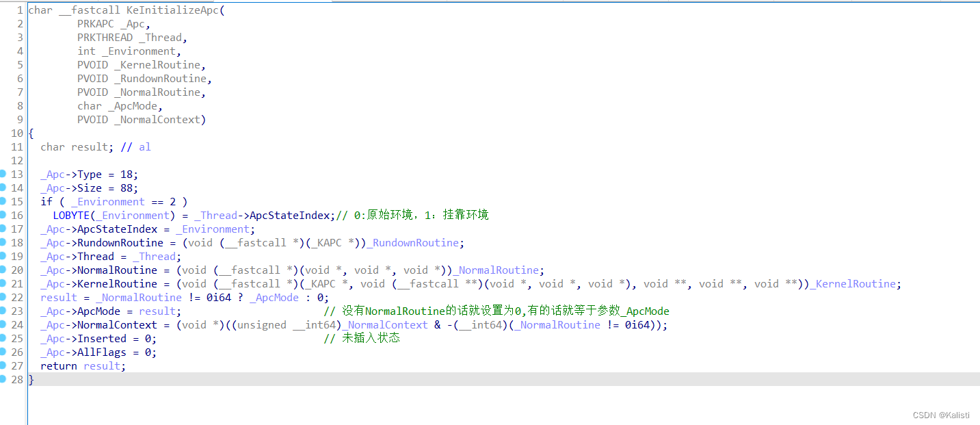Toggle breakpoint dot on line 13
The width and height of the screenshot is (980, 425).
pos(3,174)
